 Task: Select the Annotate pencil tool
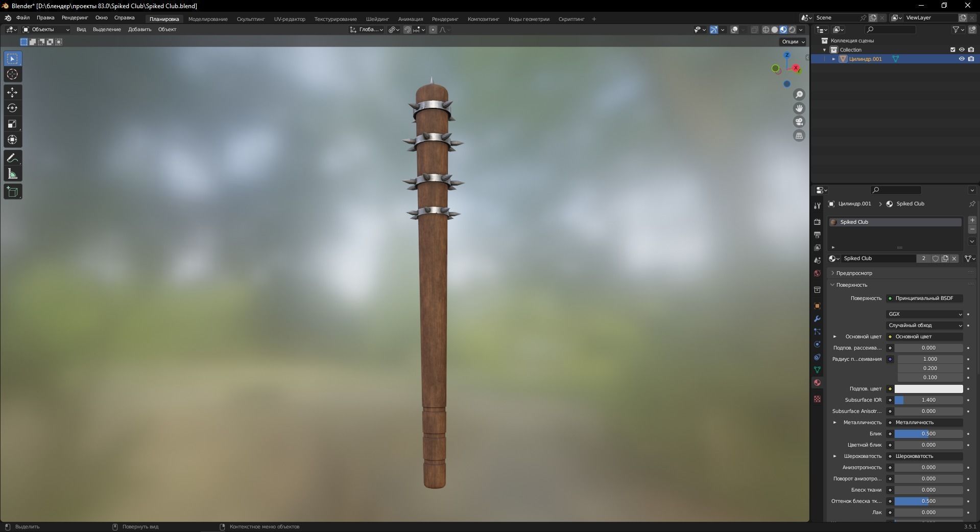(x=12, y=158)
